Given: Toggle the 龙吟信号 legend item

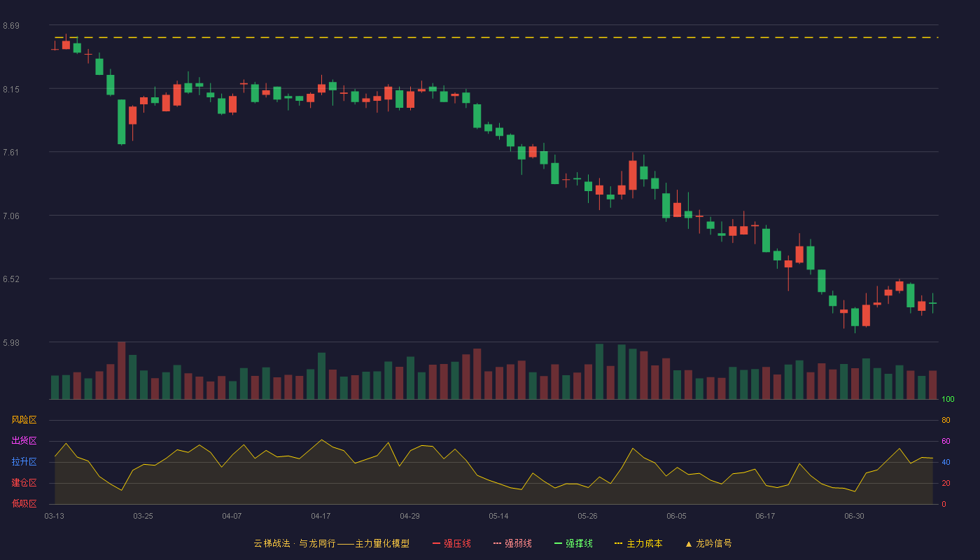Looking at the screenshot, I should [x=708, y=543].
